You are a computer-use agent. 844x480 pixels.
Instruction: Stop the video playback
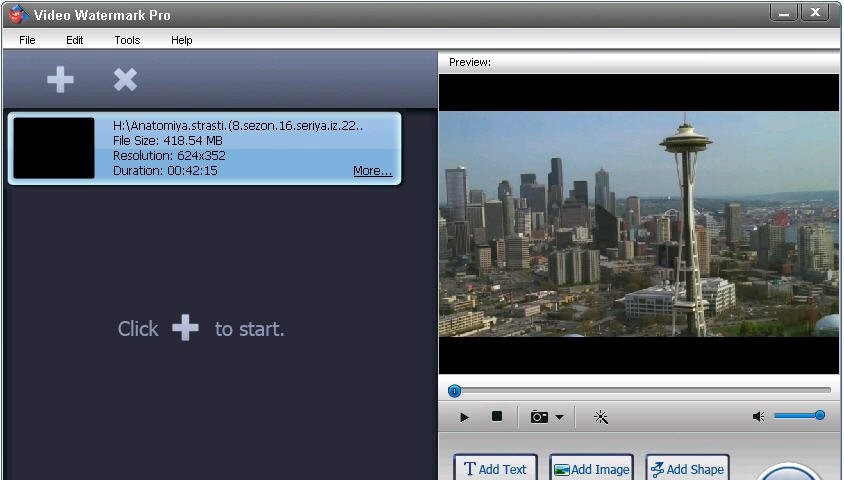click(x=497, y=416)
